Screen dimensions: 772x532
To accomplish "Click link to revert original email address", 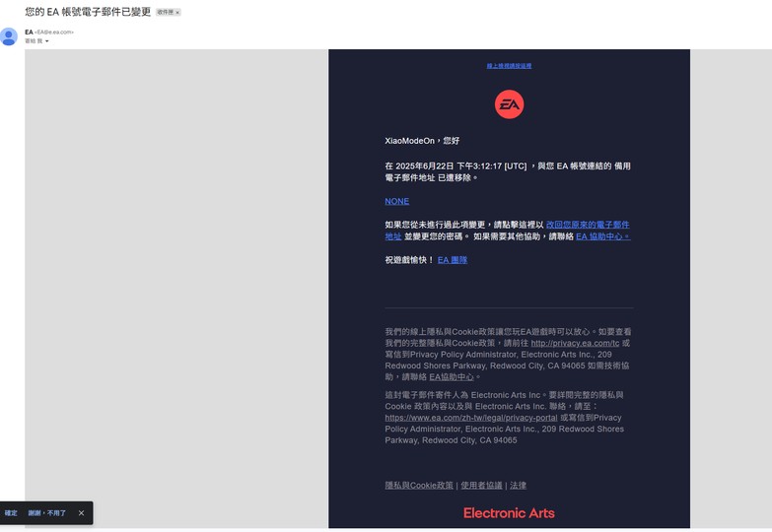I will click(588, 225).
